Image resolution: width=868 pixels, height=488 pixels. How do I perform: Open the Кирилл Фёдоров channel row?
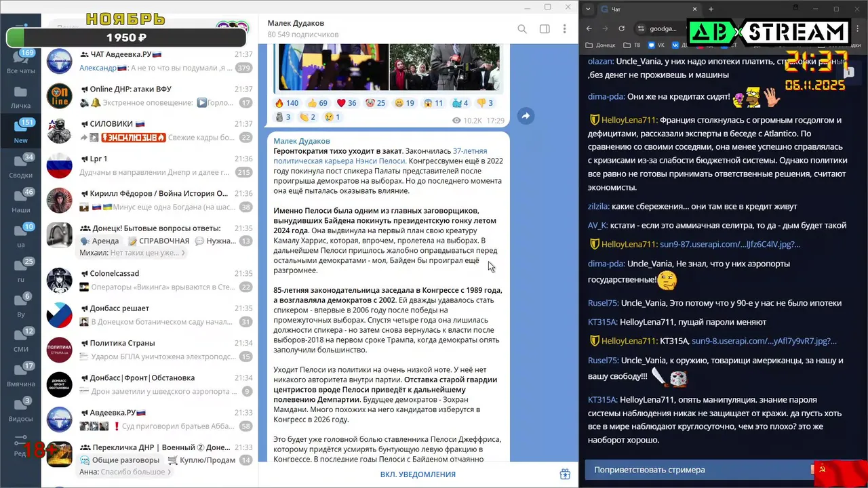click(149, 200)
